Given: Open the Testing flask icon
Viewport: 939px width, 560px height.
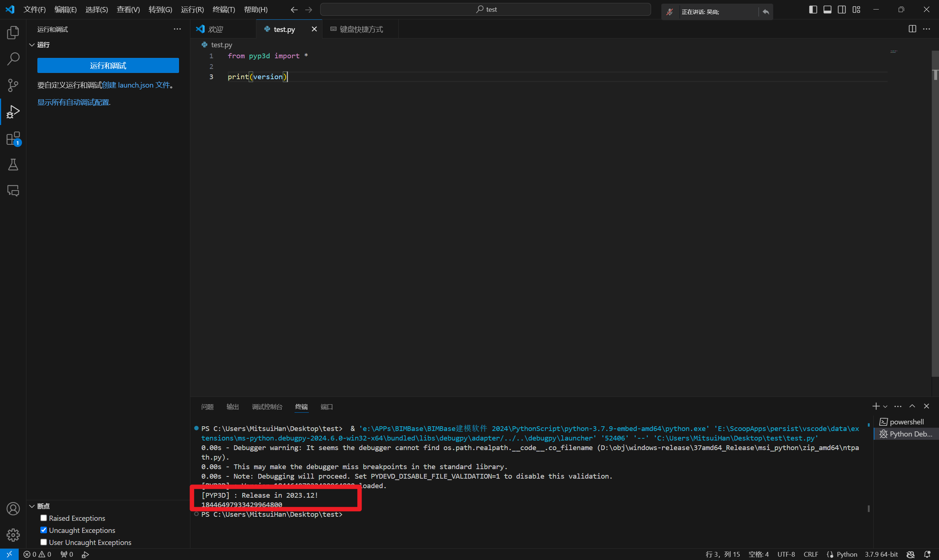Looking at the screenshot, I should click(x=13, y=165).
